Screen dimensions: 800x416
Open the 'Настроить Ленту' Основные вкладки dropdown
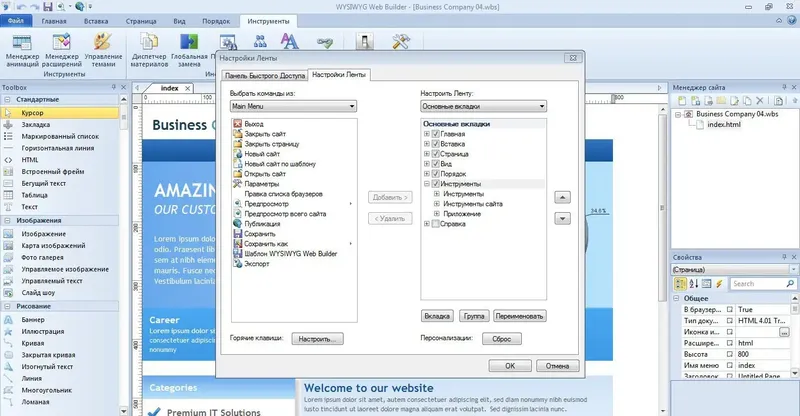coord(483,106)
